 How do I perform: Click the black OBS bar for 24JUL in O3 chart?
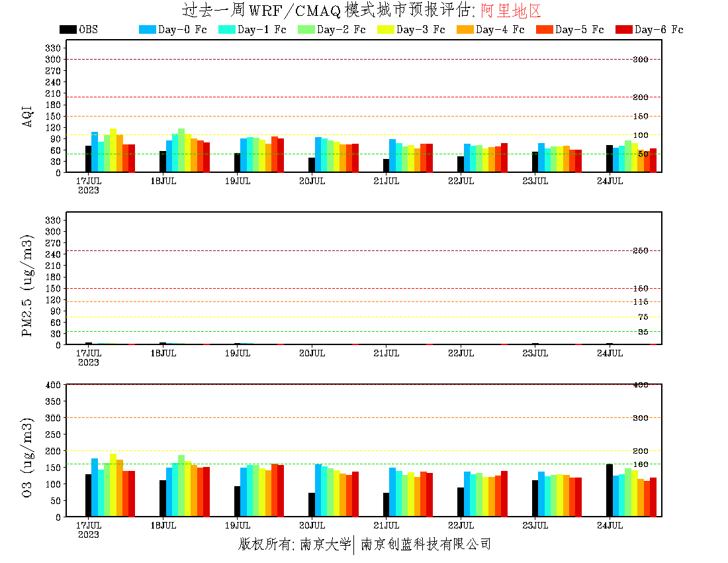click(x=610, y=490)
